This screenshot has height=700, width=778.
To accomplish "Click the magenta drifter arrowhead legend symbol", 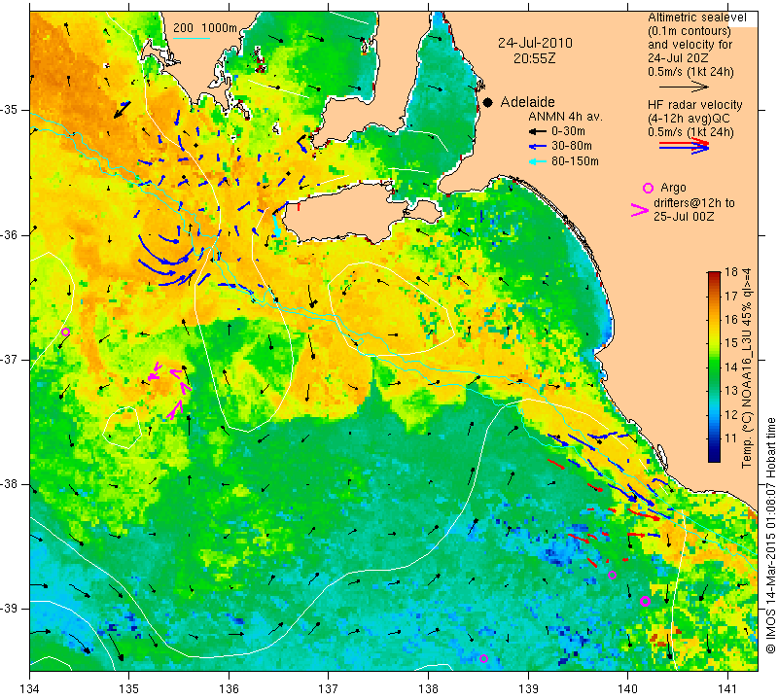I will 640,210.
